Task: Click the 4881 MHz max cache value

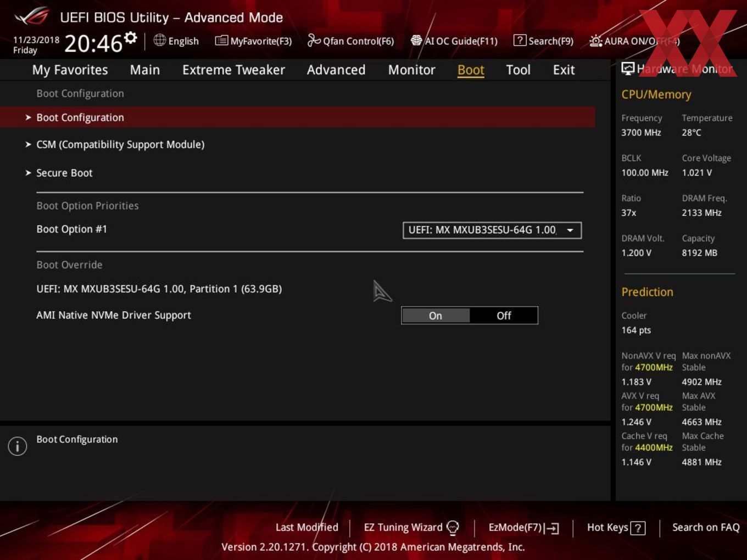Action: point(702,462)
